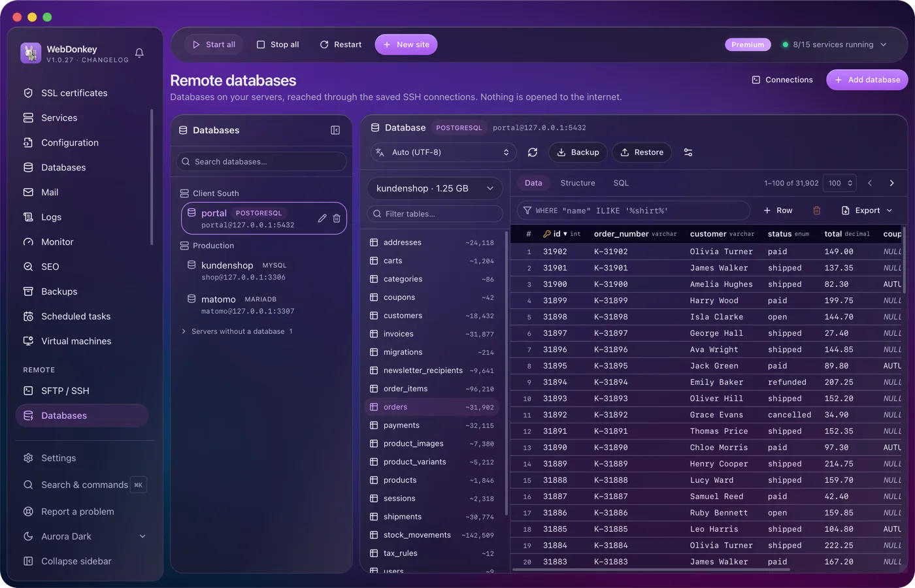The width and height of the screenshot is (915, 588).
Task: Open the SEO section
Action: (x=83, y=267)
